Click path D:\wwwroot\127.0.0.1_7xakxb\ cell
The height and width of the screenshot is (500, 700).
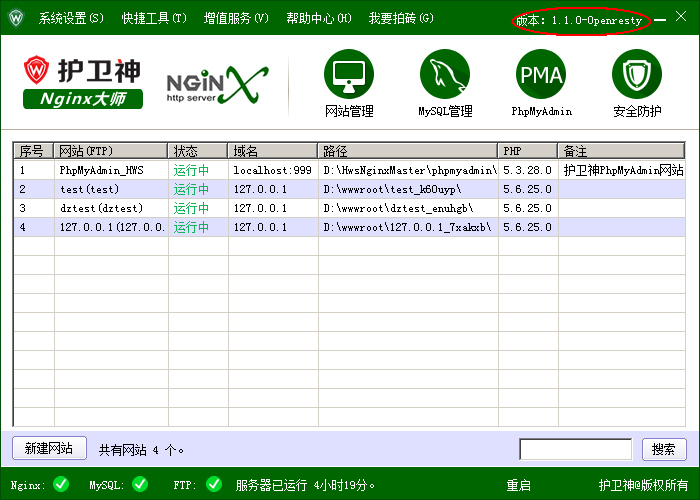click(408, 227)
